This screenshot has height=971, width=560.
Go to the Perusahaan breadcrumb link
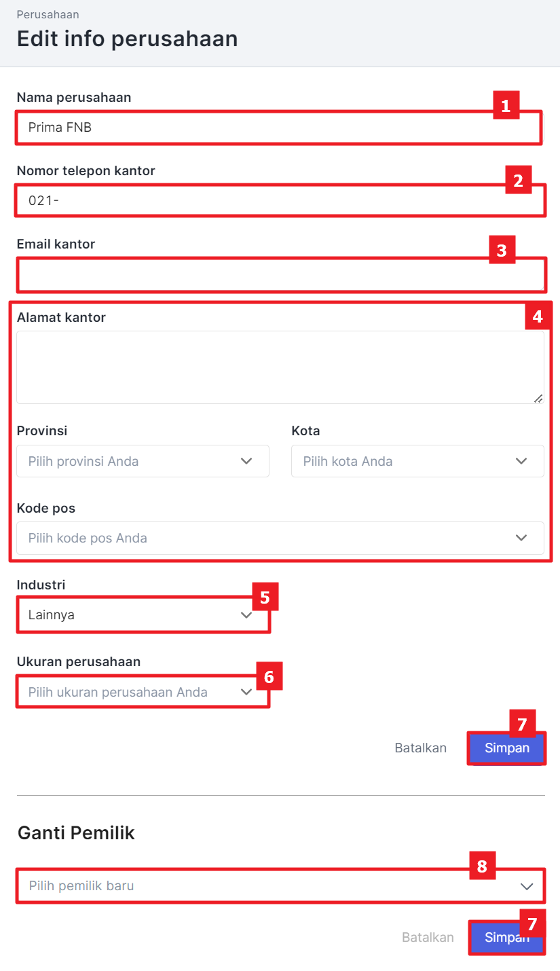[x=48, y=14]
